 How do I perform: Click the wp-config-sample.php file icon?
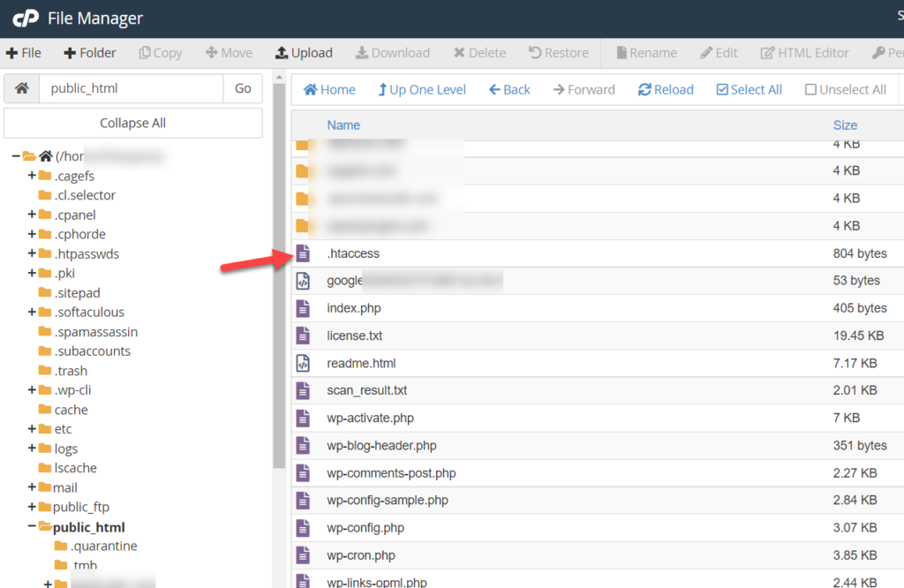point(303,501)
